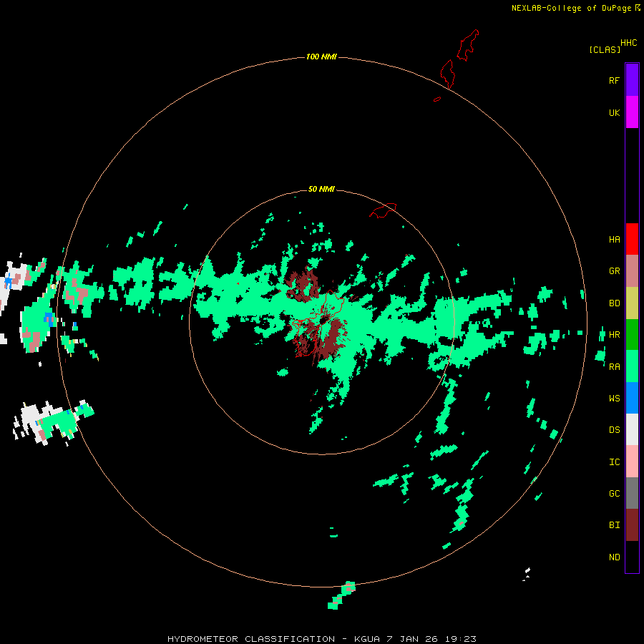644x644 pixels.
Task: Click the RA legend label
Action: pos(614,366)
